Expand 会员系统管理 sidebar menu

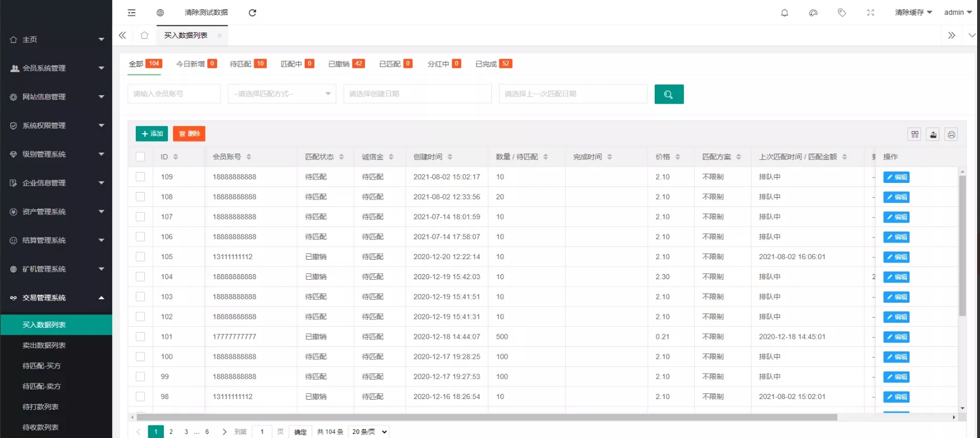[x=56, y=68]
